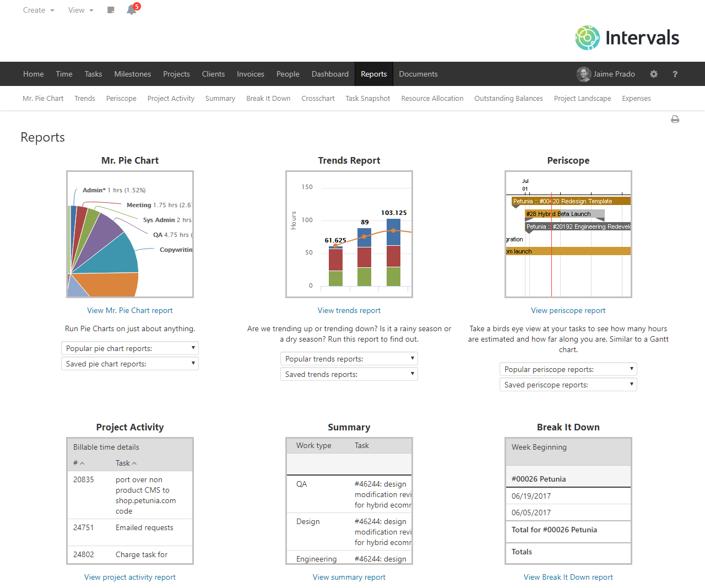Open Expenses submenu item
The width and height of the screenshot is (705, 588).
point(636,99)
